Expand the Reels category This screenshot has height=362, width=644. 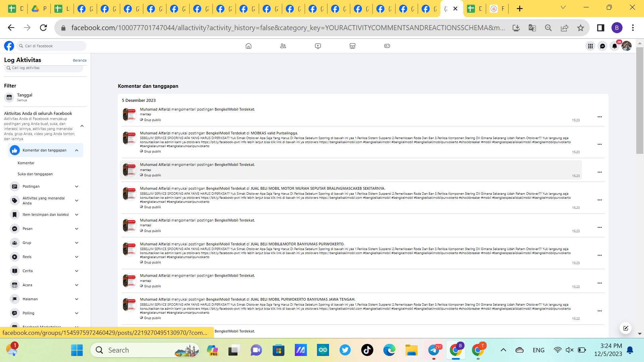77,257
